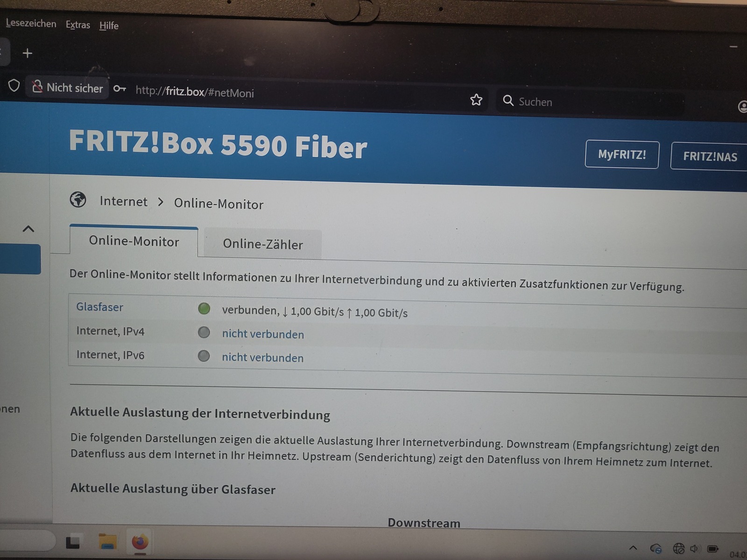This screenshot has width=747, height=560.
Task: Open network status from the tray globe icon
Action: (x=678, y=548)
